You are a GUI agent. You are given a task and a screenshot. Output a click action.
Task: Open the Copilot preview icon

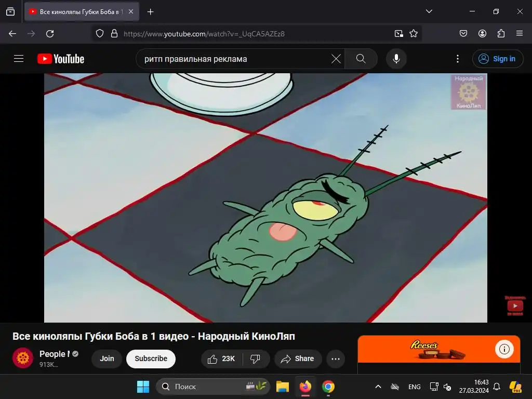(x=515, y=387)
